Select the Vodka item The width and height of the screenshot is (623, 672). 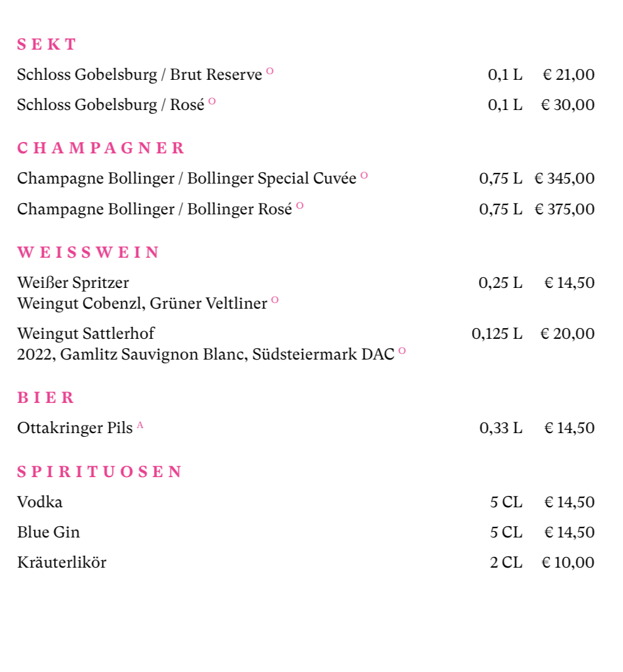[40, 502]
